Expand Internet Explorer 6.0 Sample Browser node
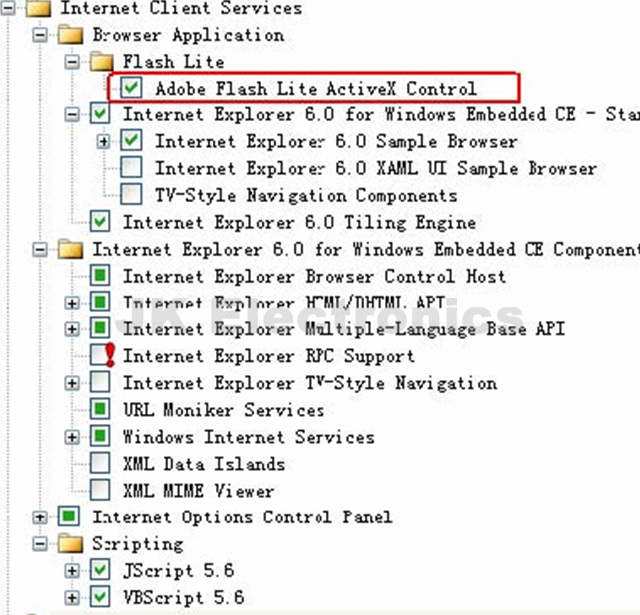This screenshot has height=615, width=640. 103,141
